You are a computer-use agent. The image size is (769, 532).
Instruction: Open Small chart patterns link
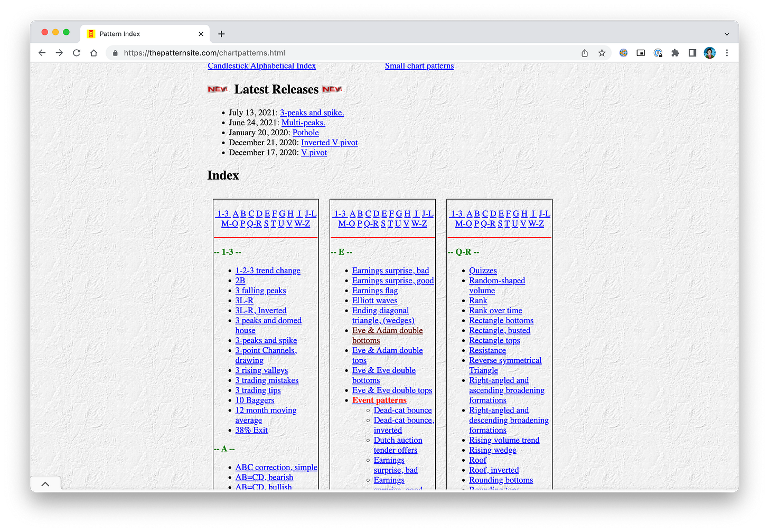click(419, 66)
